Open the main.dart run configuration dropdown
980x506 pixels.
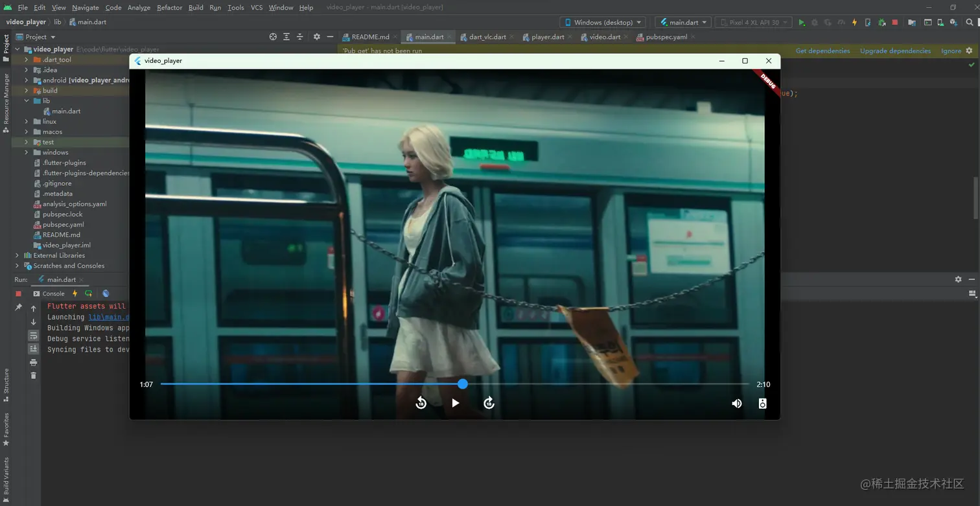coord(683,23)
